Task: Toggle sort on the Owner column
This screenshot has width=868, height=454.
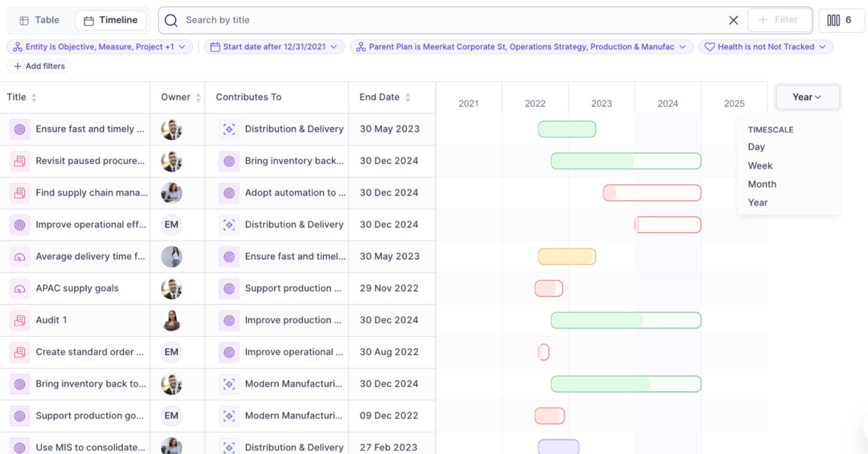Action: [x=198, y=97]
